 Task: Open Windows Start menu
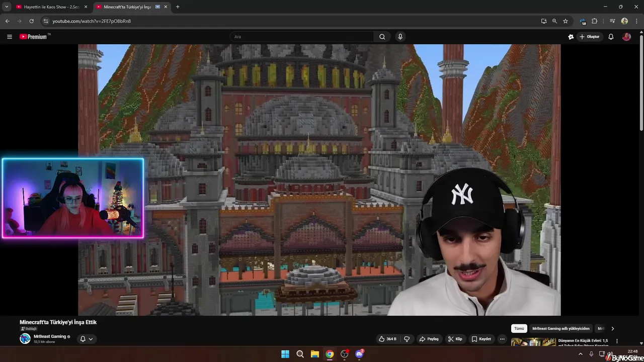pos(285,354)
